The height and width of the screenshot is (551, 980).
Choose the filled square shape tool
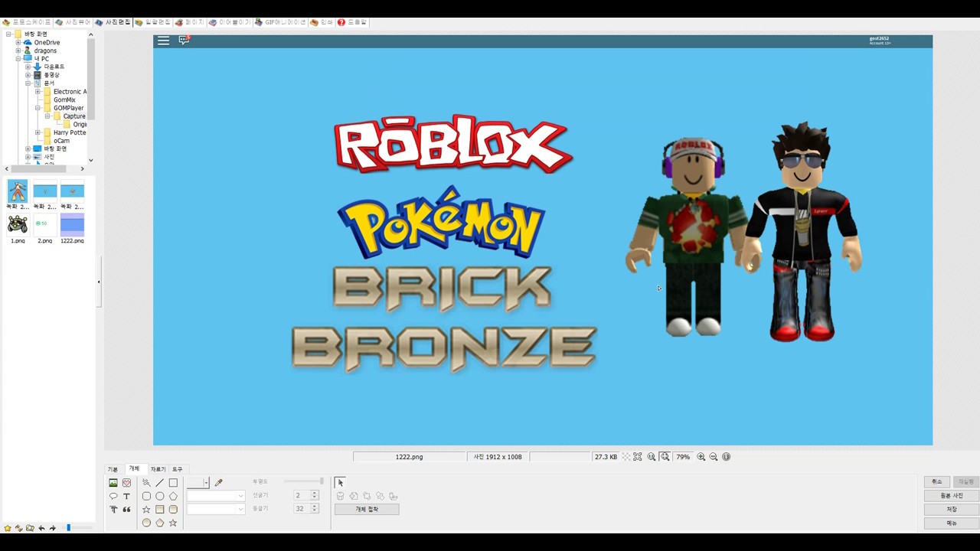160,509
